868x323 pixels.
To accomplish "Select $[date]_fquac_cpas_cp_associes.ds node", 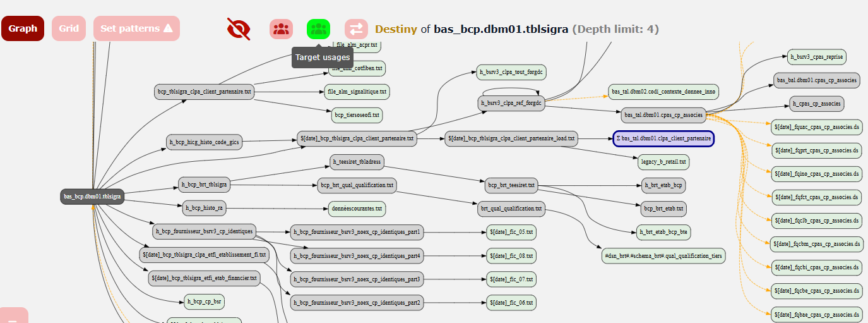I will 817,126.
